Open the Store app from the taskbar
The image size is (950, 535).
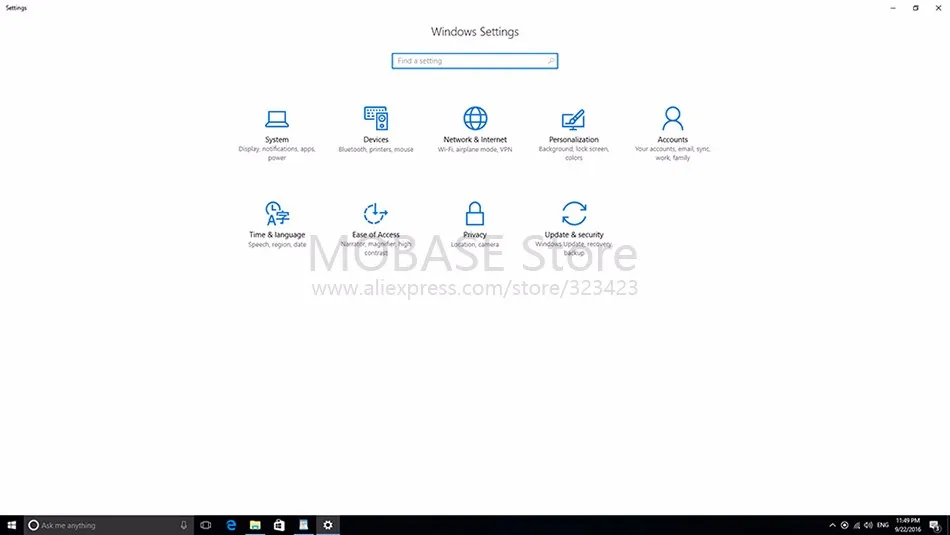279,525
